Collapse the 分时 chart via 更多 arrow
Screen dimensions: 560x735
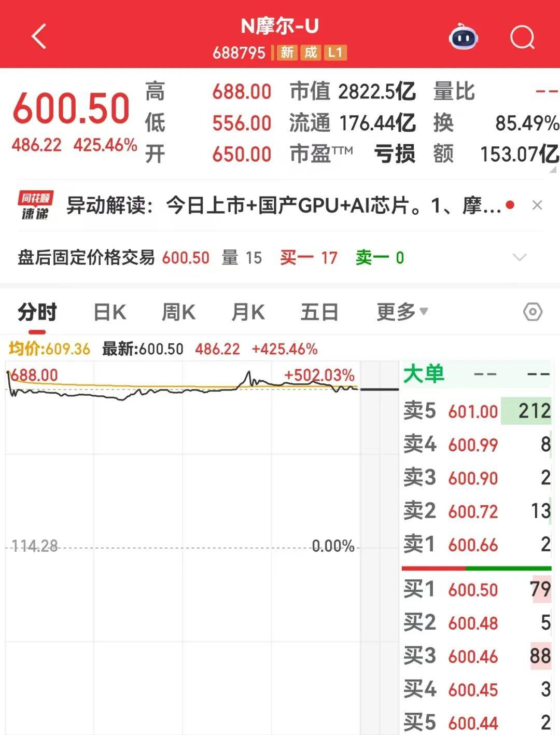pyautogui.click(x=424, y=312)
